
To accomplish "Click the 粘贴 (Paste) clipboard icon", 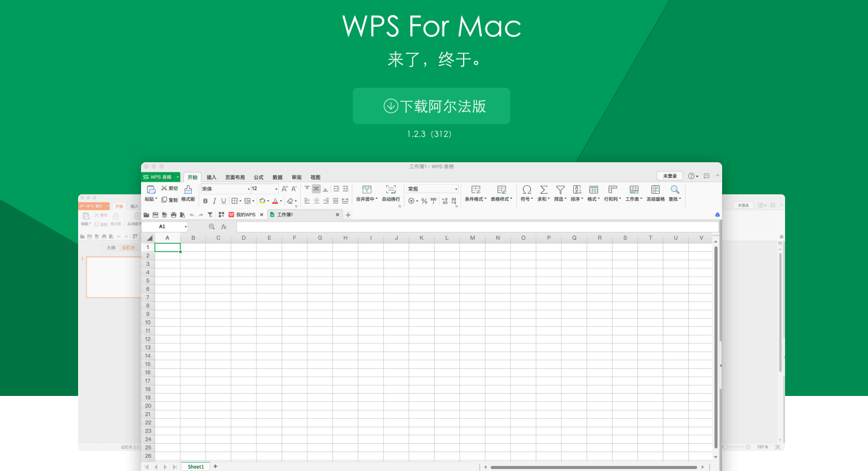I will point(151,189).
